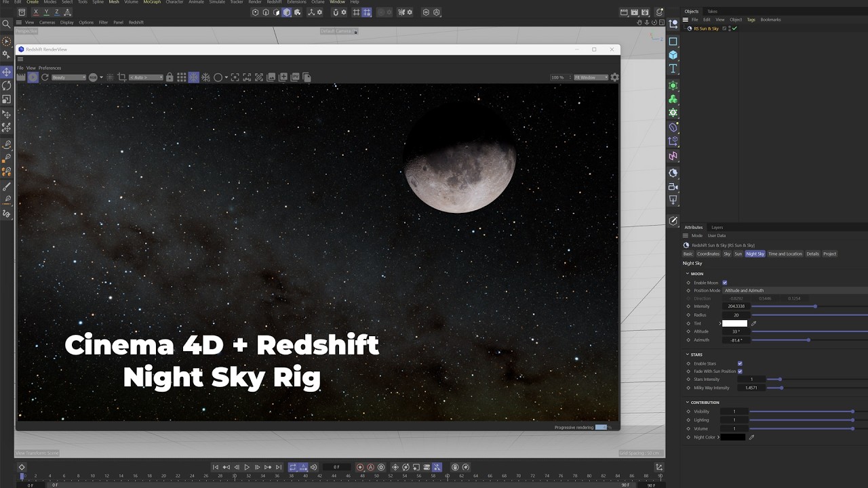Select the Cube primitive icon in right toolbar
This screenshot has width=868, height=488.
673,55
